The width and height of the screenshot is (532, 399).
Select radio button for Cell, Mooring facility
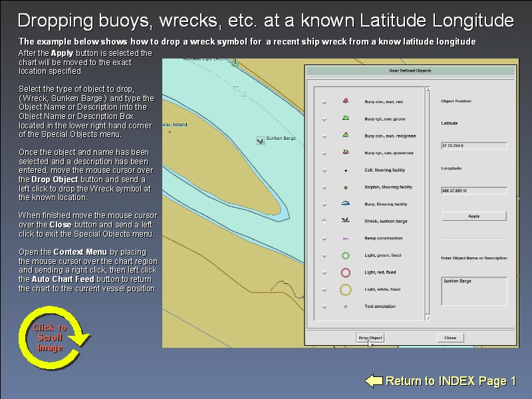tap(325, 170)
